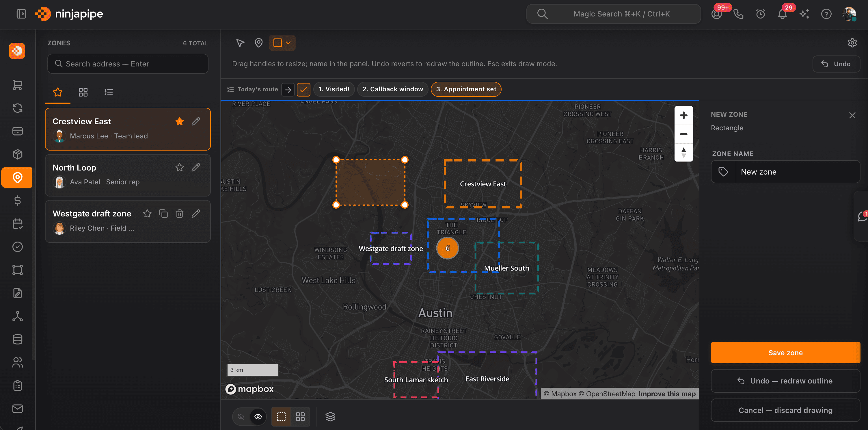Click Cancel — discard drawing
Screen dimensions: 868x430
[785, 410]
